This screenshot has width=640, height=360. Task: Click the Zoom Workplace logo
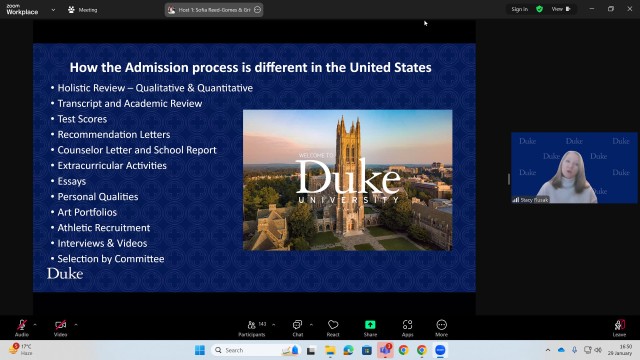click(22, 9)
